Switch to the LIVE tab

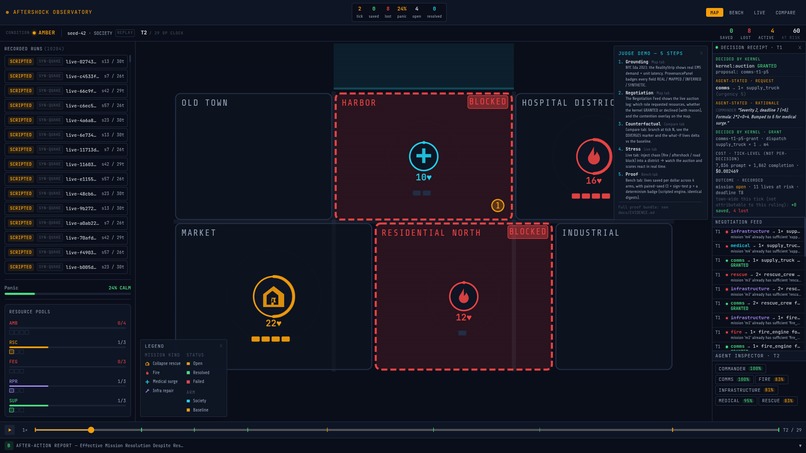click(x=759, y=12)
